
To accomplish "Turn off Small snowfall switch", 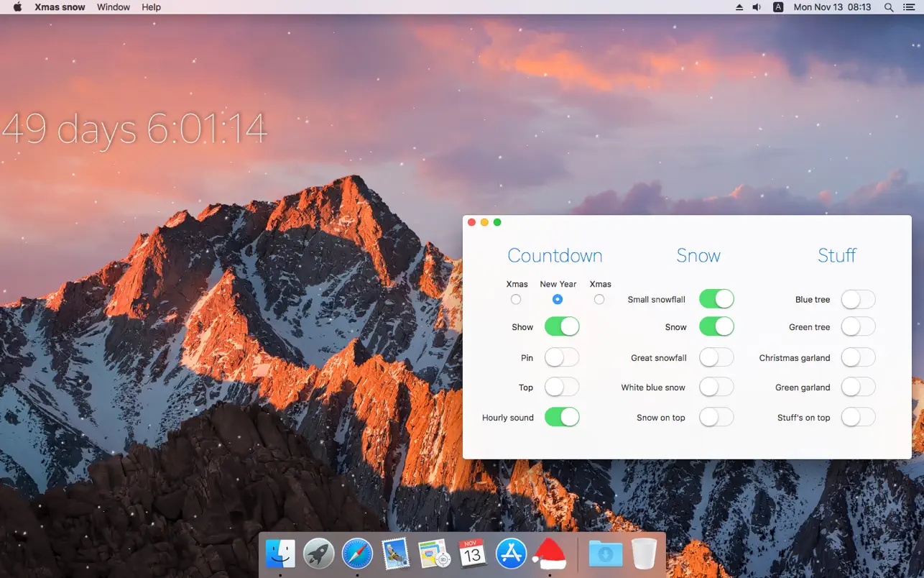I will coord(716,299).
